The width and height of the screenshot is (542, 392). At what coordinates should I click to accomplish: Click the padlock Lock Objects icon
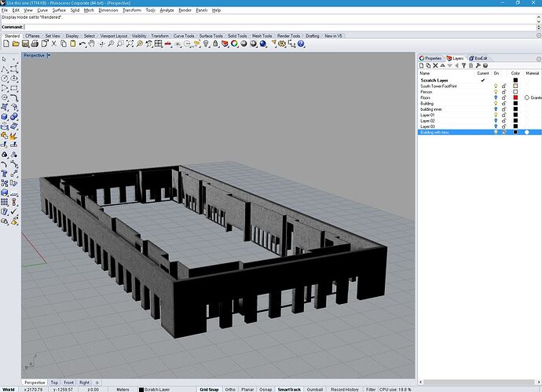tap(215, 44)
